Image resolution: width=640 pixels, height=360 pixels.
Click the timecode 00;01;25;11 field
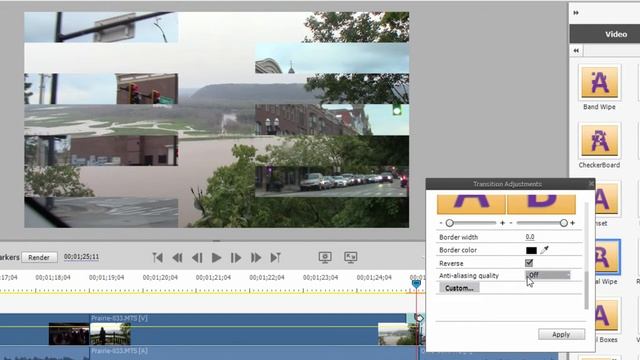[81, 257]
